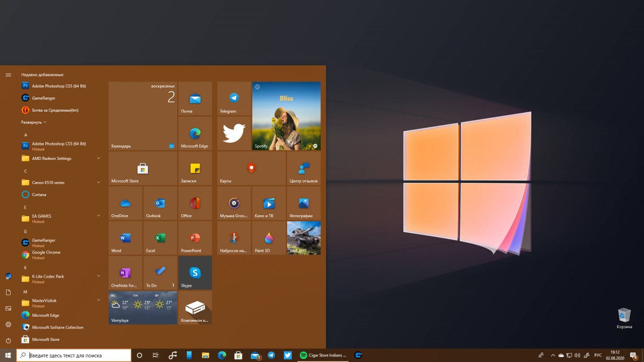The width and height of the screenshot is (644, 362).
Task: Click the letter G group header
Action: pos(26,231)
